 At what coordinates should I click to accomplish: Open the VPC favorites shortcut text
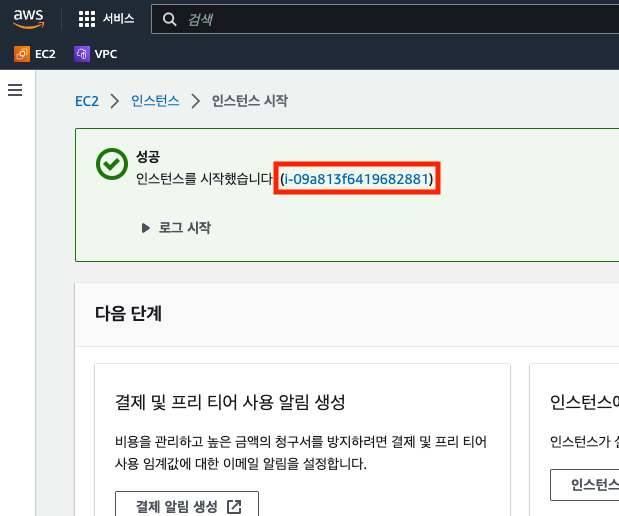tap(106, 54)
